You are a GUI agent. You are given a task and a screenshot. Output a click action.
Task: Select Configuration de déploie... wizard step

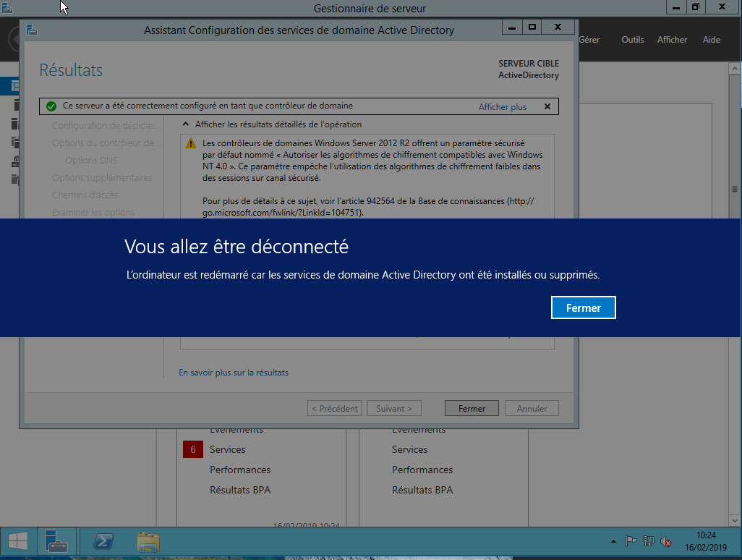point(105,125)
